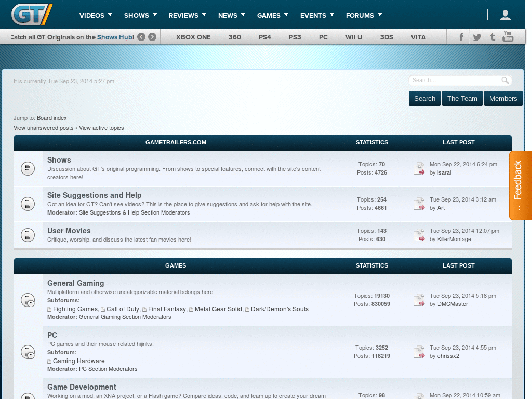Click the General Gaming forum icon

28,300
